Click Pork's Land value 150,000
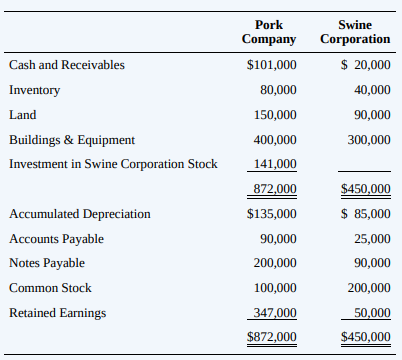The image size is (402, 360). click(x=275, y=115)
